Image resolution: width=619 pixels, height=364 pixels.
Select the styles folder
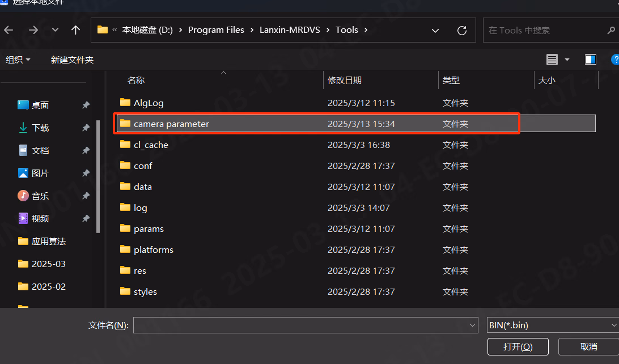(355, 291)
